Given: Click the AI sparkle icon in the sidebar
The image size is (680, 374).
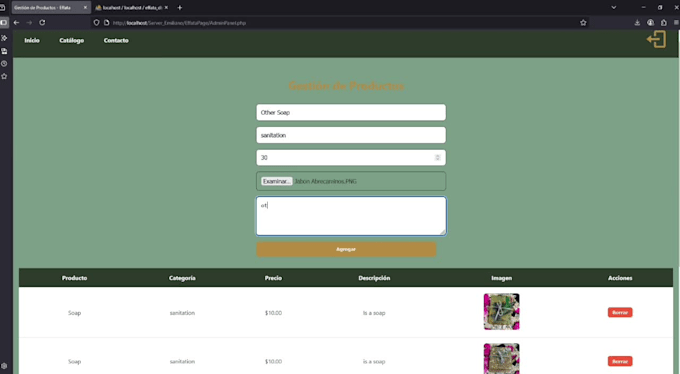Looking at the screenshot, I should (4, 38).
